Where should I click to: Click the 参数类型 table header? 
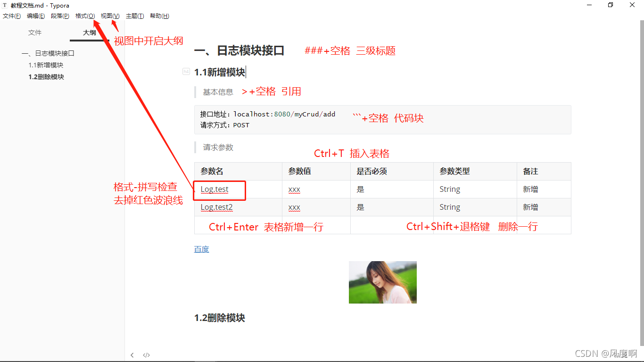(x=475, y=171)
